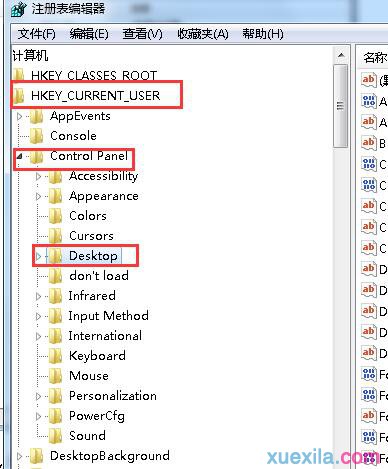
Task: Expand the DesktopBackground key
Action: [x=19, y=456]
